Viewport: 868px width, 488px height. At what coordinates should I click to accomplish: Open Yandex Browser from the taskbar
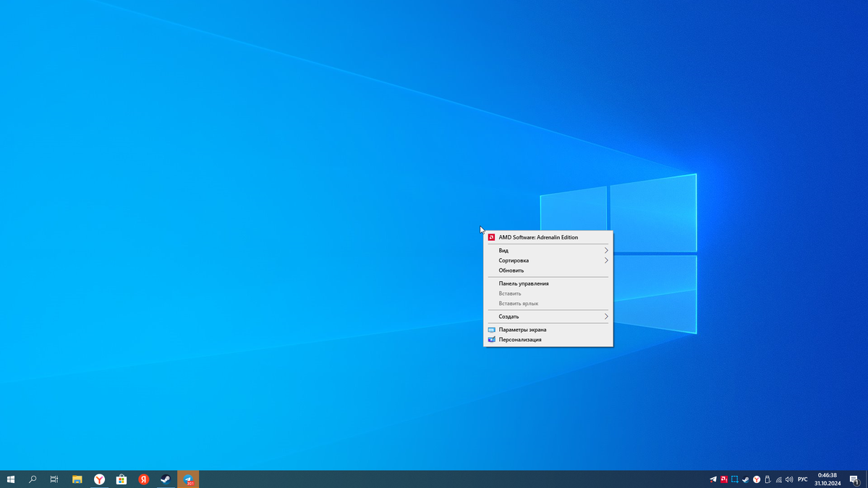pyautogui.click(x=99, y=479)
